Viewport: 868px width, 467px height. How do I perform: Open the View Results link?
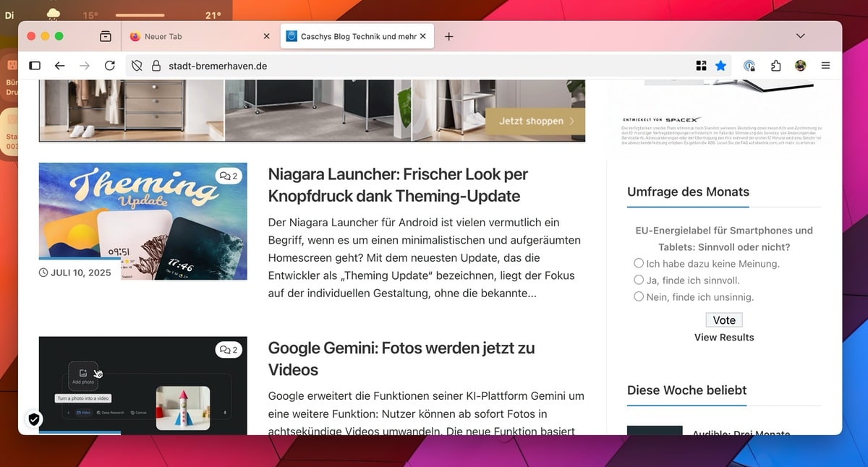[x=723, y=338]
